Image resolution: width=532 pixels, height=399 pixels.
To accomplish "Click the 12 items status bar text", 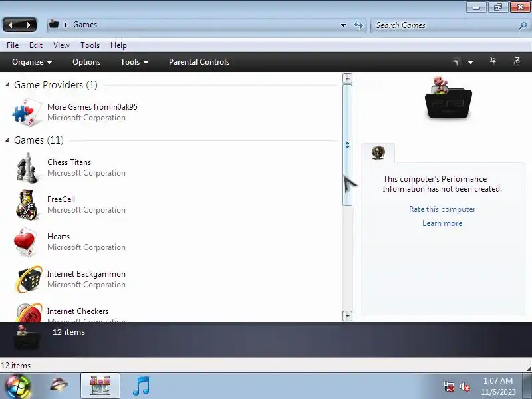I will click(x=15, y=366).
